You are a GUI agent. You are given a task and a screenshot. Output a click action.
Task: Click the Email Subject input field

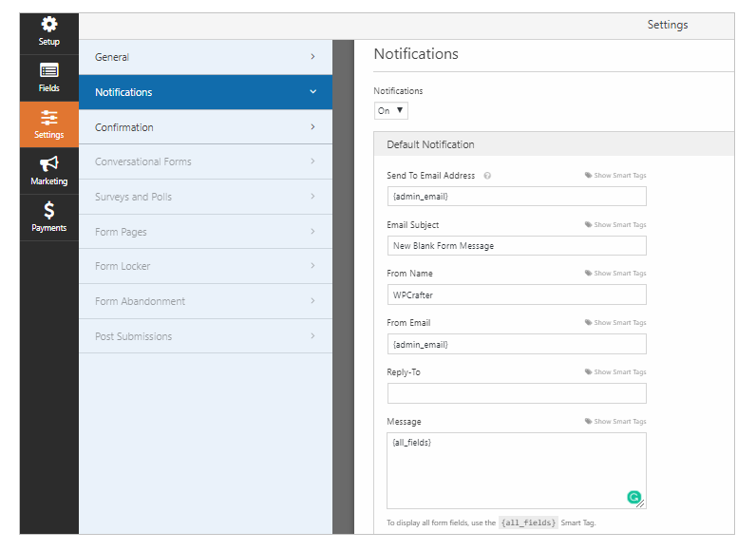(x=517, y=246)
